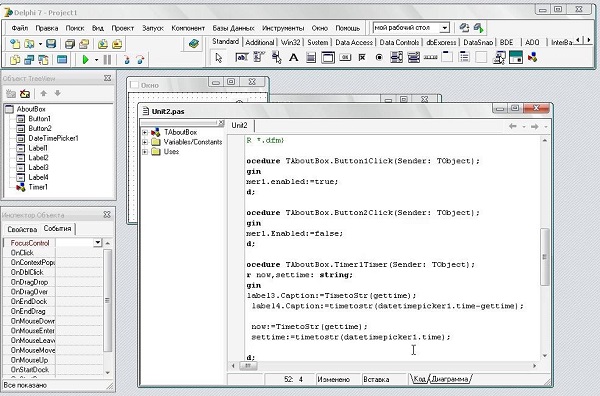Click the Remove file from project icon
The width and height of the screenshot is (600, 396).
(117, 44)
